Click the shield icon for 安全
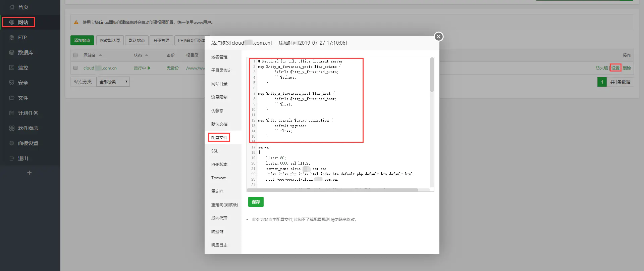The height and width of the screenshot is (271, 644). [12, 83]
